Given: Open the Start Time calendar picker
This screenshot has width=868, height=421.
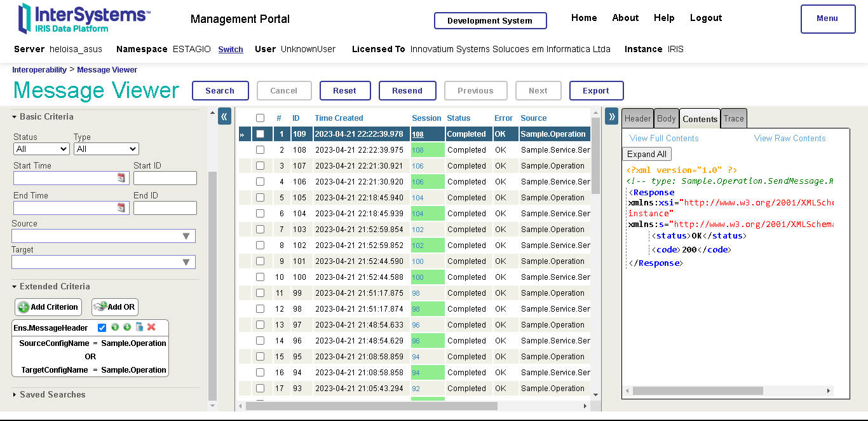Looking at the screenshot, I should pyautogui.click(x=121, y=178).
